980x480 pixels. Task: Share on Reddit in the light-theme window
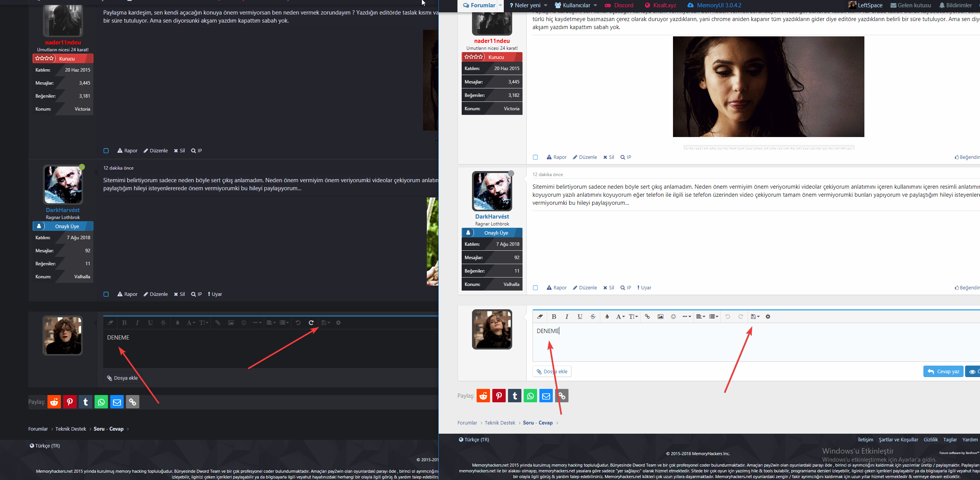click(483, 396)
